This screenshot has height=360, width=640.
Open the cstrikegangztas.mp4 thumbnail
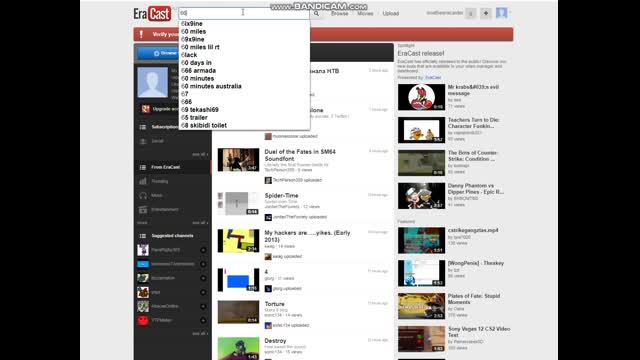pyautogui.click(x=421, y=240)
